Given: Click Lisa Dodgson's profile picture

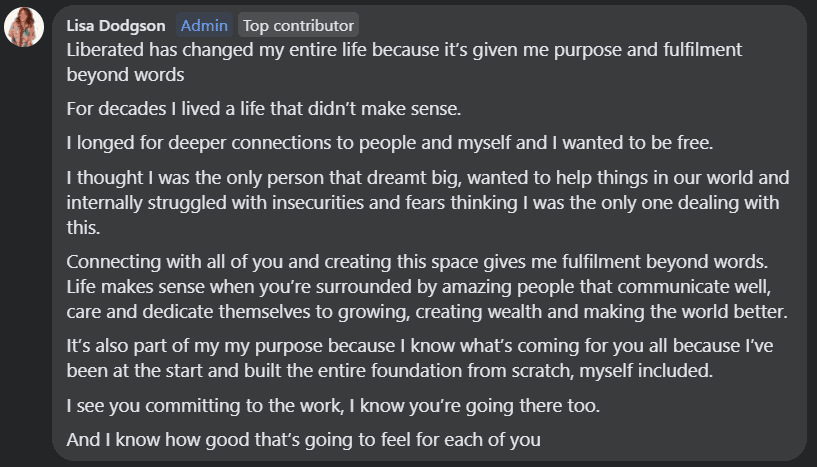Looking at the screenshot, I should tap(24, 27).
